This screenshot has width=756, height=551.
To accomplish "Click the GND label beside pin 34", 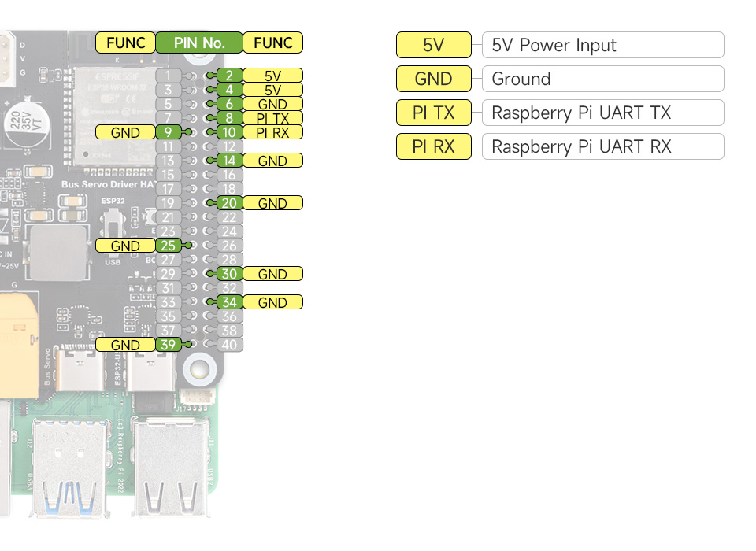I will (273, 302).
